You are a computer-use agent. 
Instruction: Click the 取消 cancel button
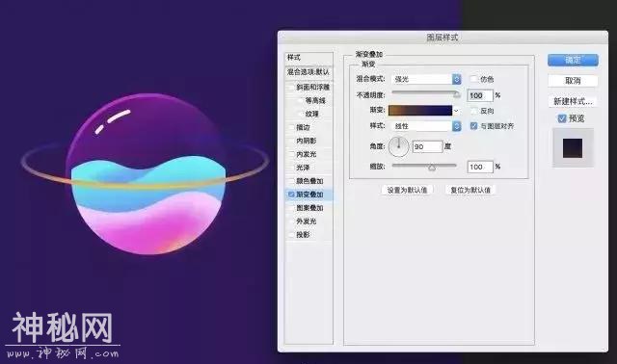[x=573, y=81]
